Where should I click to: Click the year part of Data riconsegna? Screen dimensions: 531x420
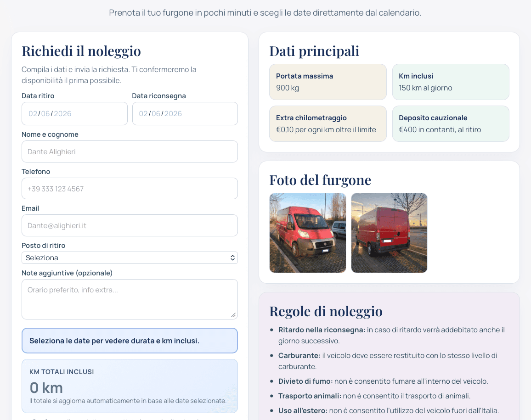(173, 114)
